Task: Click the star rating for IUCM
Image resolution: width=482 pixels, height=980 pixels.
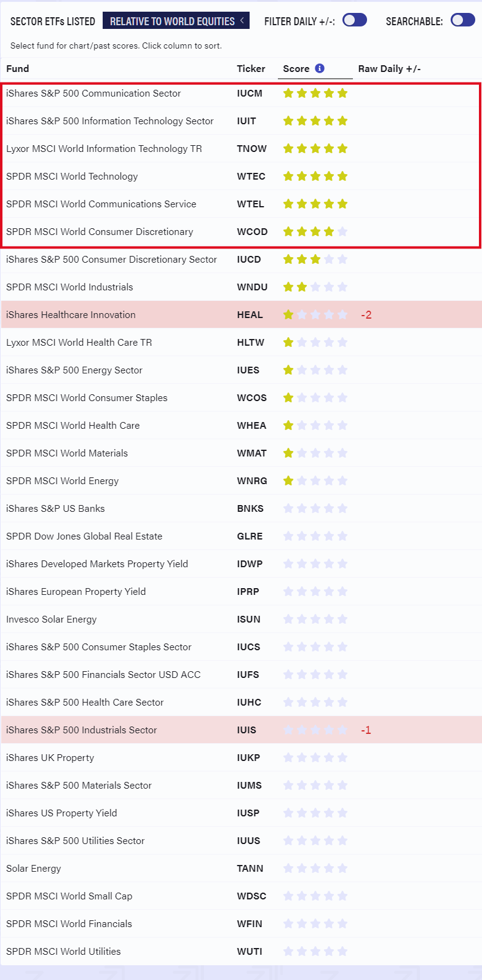Action: click(315, 94)
